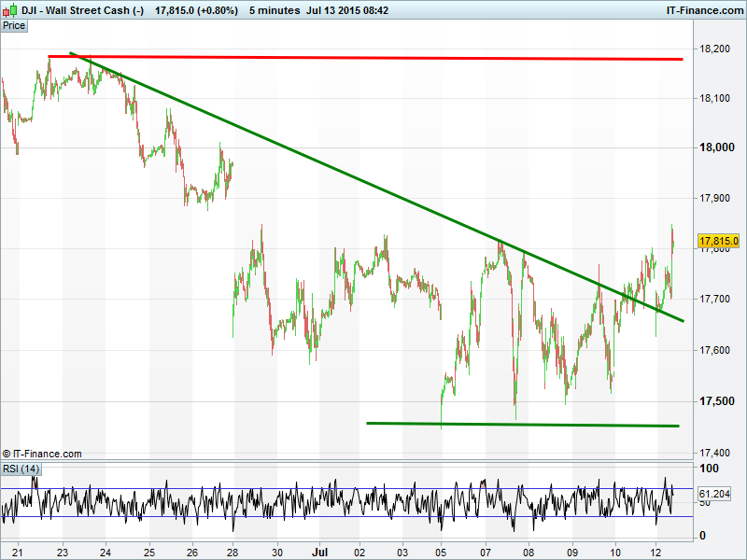Viewport: 747px width, 560px height.
Task: Click the 5 minutes timeframe text
Action: 275,10
